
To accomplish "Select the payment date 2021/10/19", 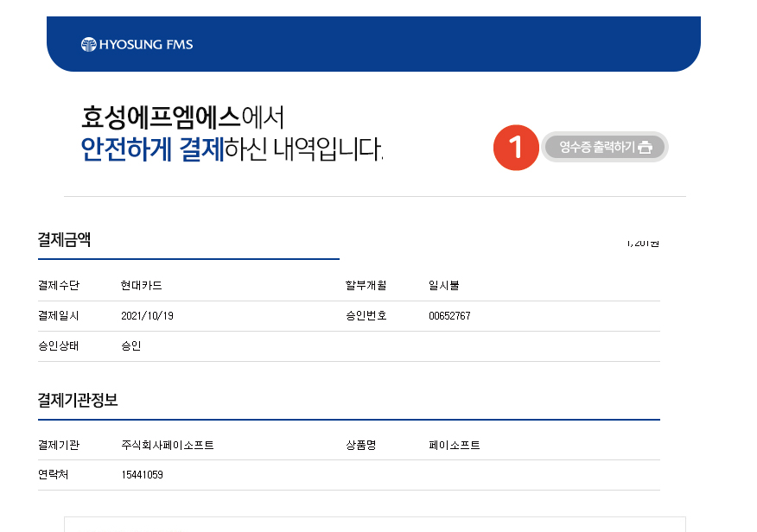I will click(147, 315).
